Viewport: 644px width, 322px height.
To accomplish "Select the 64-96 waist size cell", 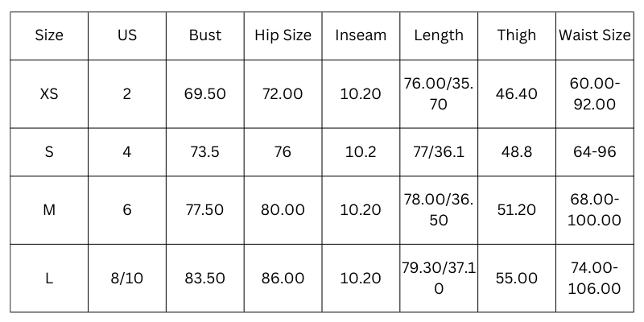I will [x=595, y=152].
